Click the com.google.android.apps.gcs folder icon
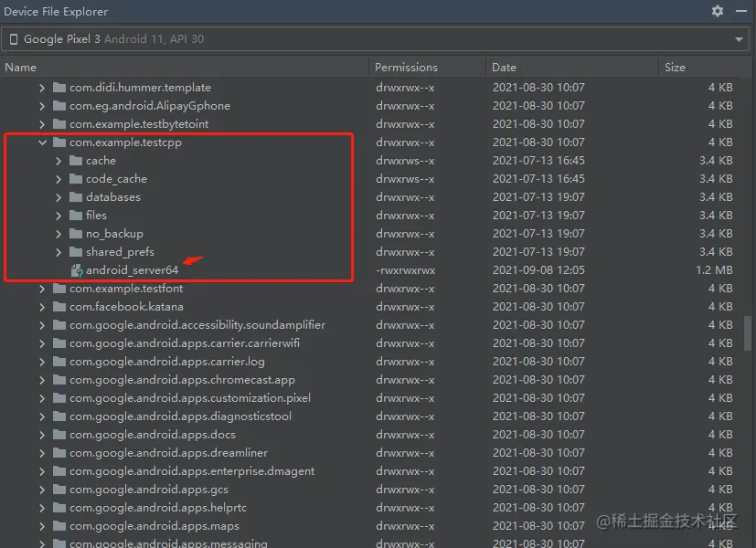The height and width of the screenshot is (548, 756). [x=59, y=490]
